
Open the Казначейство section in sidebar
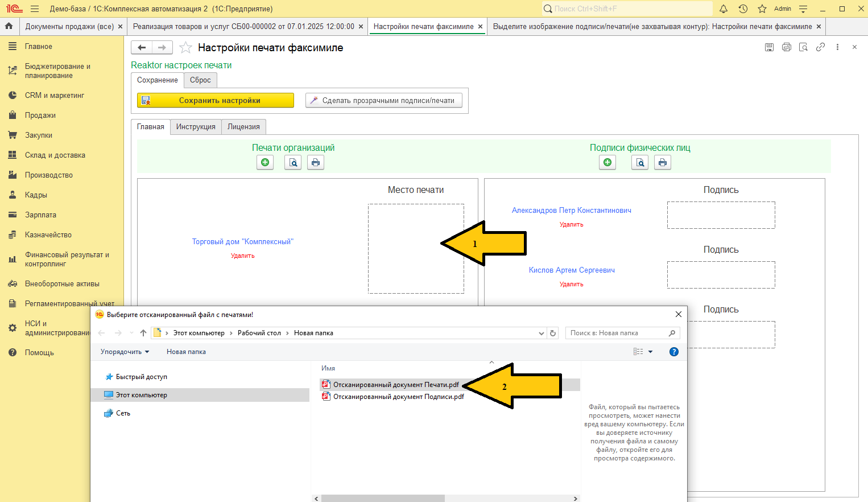click(48, 235)
